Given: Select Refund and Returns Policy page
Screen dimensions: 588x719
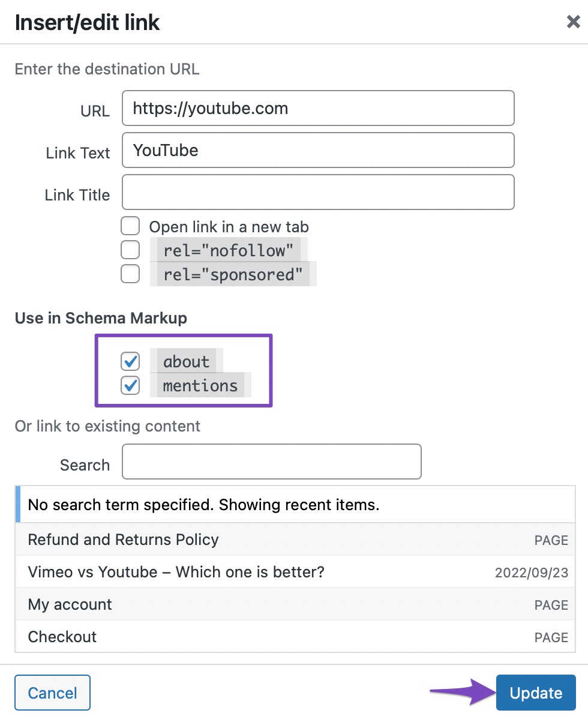Looking at the screenshot, I should tap(295, 540).
